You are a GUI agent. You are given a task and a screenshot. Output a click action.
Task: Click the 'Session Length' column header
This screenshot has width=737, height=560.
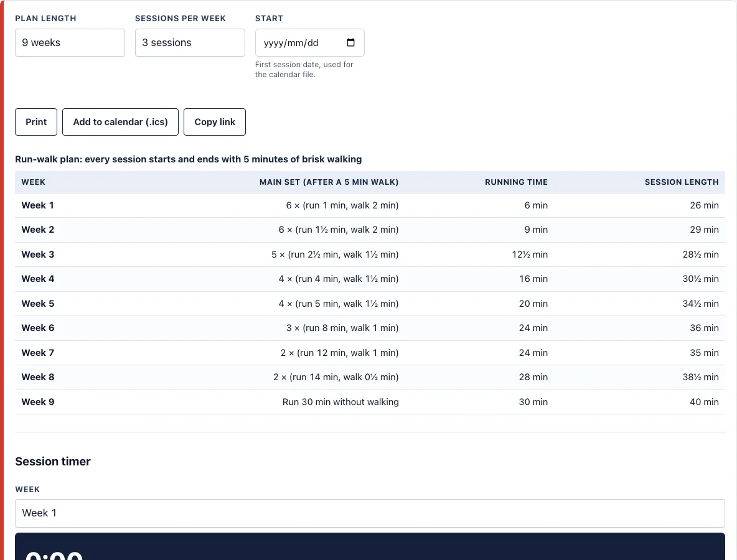[x=682, y=182]
